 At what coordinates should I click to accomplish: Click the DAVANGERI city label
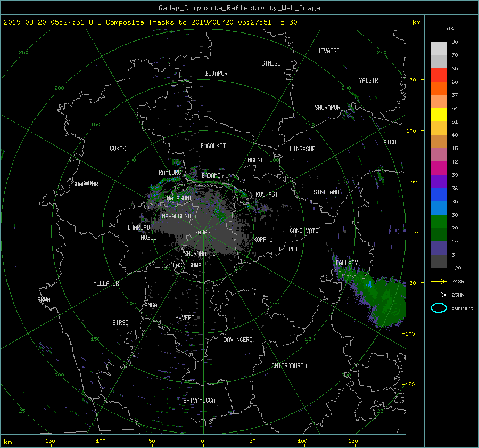(238, 340)
